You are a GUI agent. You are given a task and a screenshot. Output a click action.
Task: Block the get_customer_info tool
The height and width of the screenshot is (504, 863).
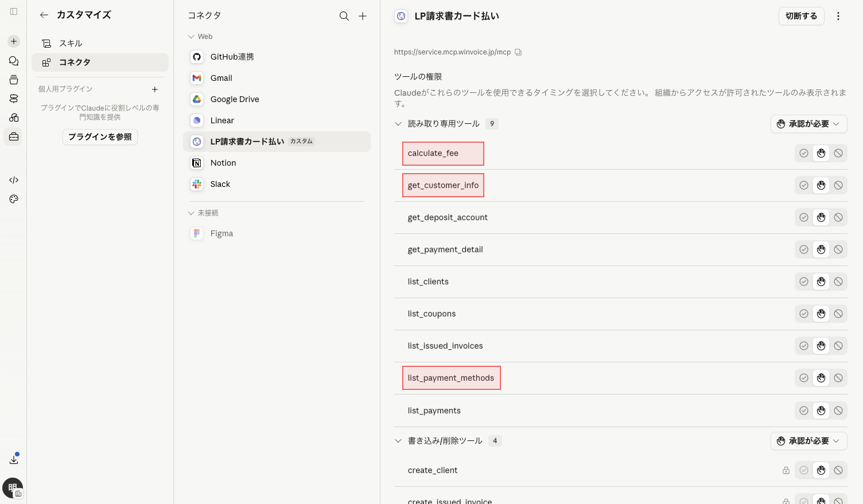click(838, 185)
